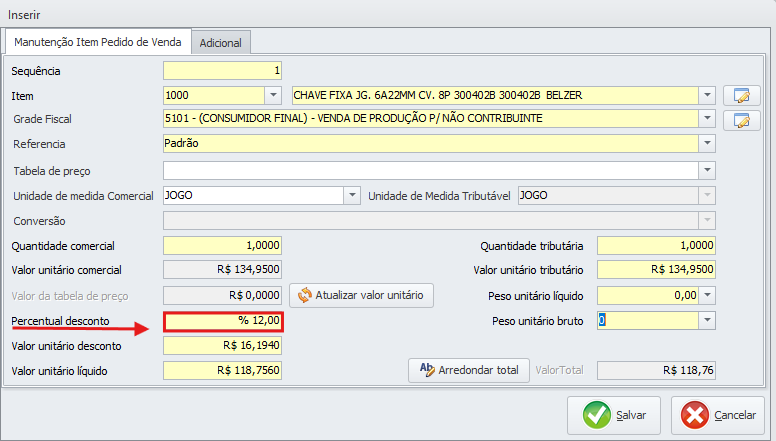Select Manutenção Item Pedido de Venda tab
The width and height of the screenshot is (776, 441).
click(98, 42)
